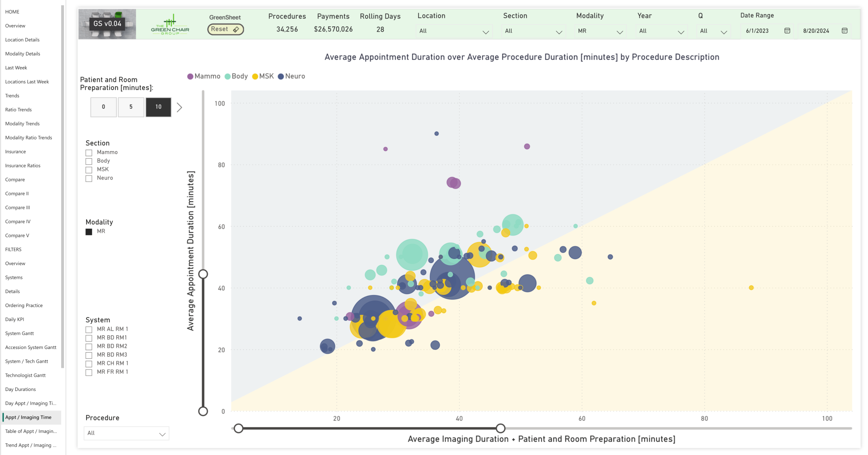
Task: Open the start date calendar picker icon
Action: (x=787, y=31)
